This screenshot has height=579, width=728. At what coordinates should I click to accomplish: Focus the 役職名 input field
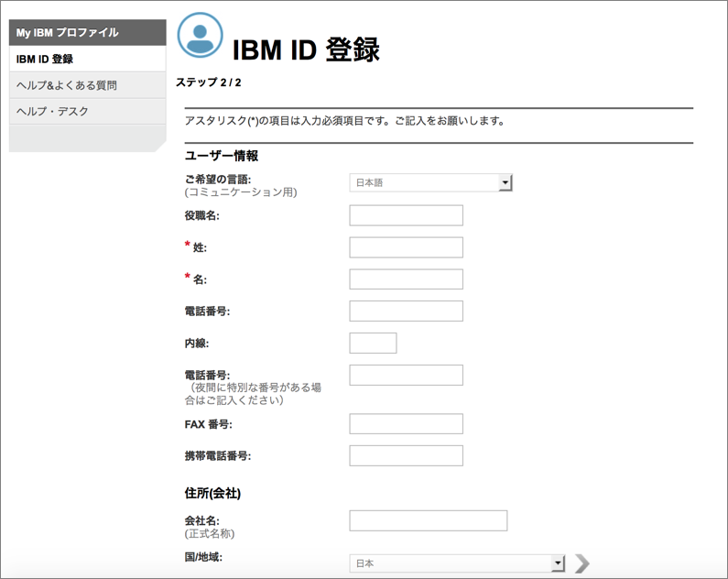[407, 215]
